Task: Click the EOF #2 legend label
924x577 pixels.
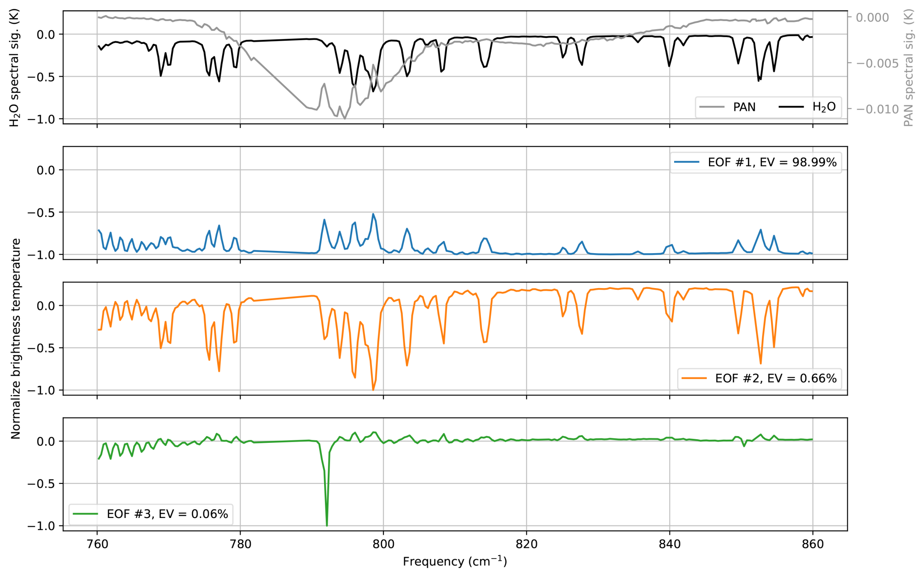Action: [776, 378]
